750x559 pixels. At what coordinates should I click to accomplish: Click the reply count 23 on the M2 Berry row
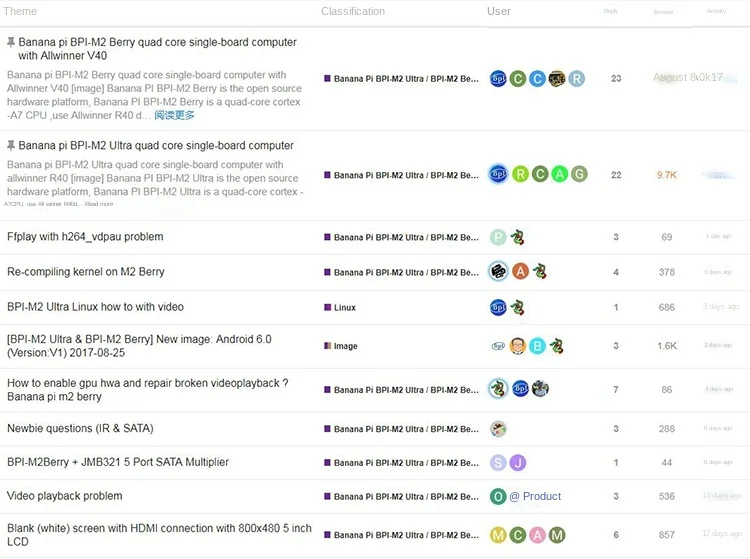click(616, 78)
